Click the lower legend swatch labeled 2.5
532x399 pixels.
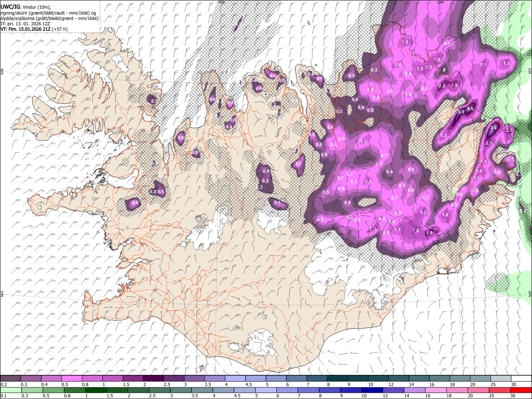click(x=159, y=390)
